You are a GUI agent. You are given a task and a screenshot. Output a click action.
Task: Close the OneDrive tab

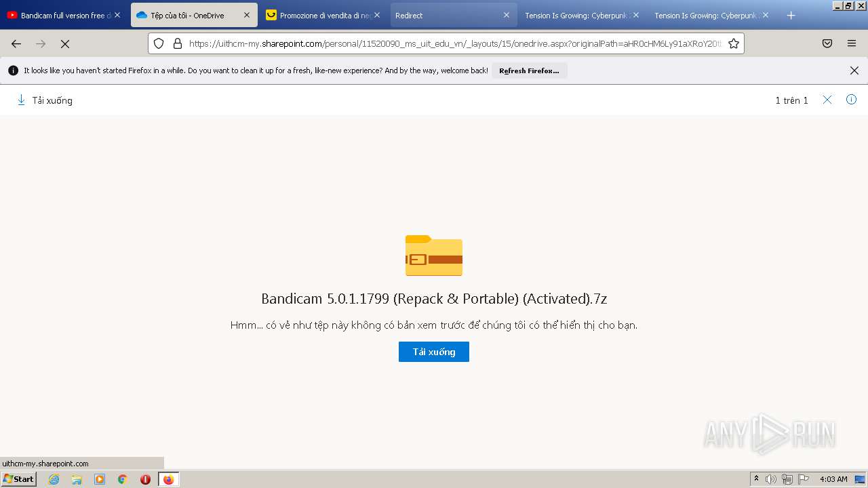click(247, 15)
